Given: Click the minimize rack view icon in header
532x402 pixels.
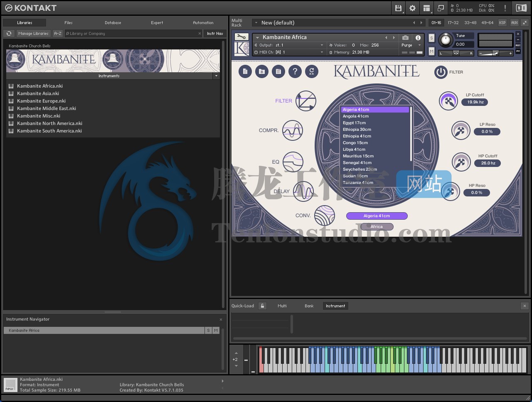Looking at the screenshot, I should pyautogui.click(x=441, y=8).
